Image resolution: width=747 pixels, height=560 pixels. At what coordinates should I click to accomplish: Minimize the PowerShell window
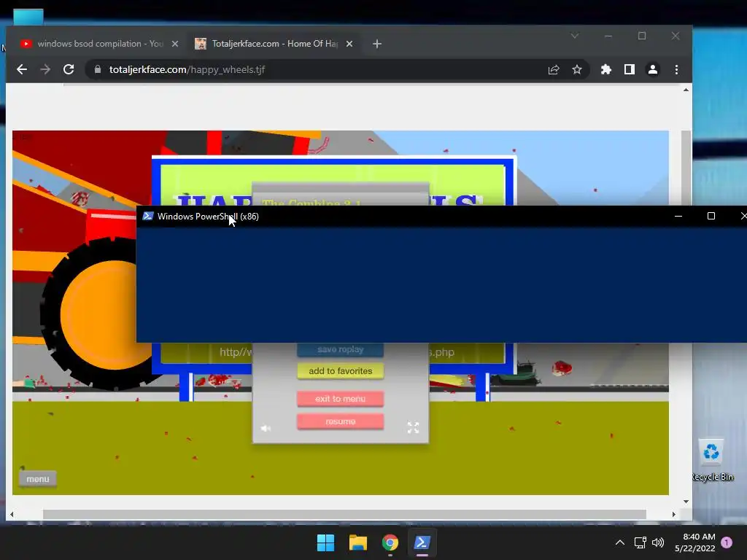(678, 216)
